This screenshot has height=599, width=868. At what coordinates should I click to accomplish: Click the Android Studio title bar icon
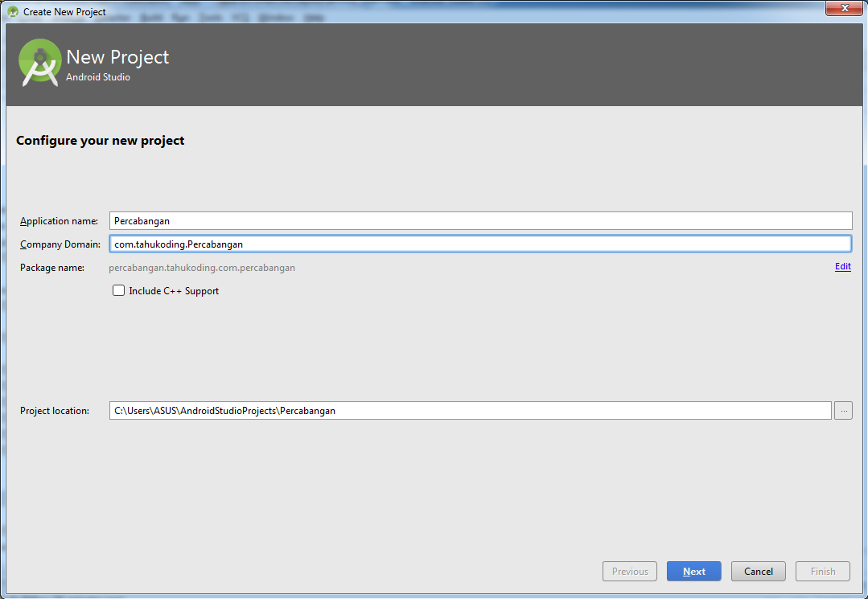(13, 11)
